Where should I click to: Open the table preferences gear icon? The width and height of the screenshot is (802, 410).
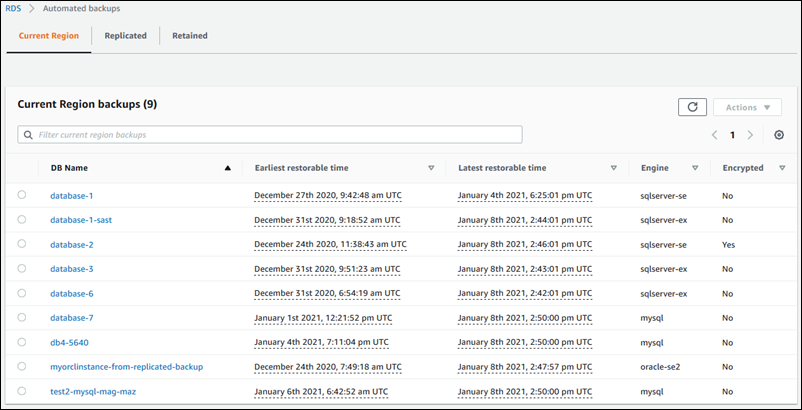779,135
